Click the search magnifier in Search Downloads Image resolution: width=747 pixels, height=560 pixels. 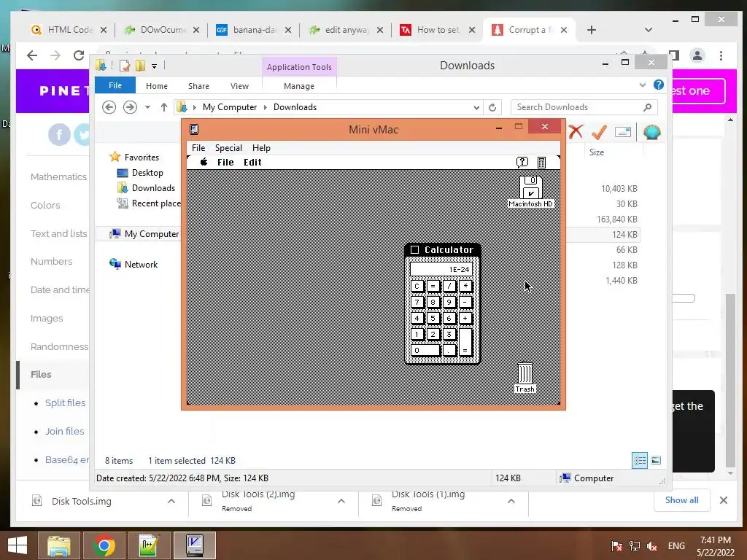point(647,107)
